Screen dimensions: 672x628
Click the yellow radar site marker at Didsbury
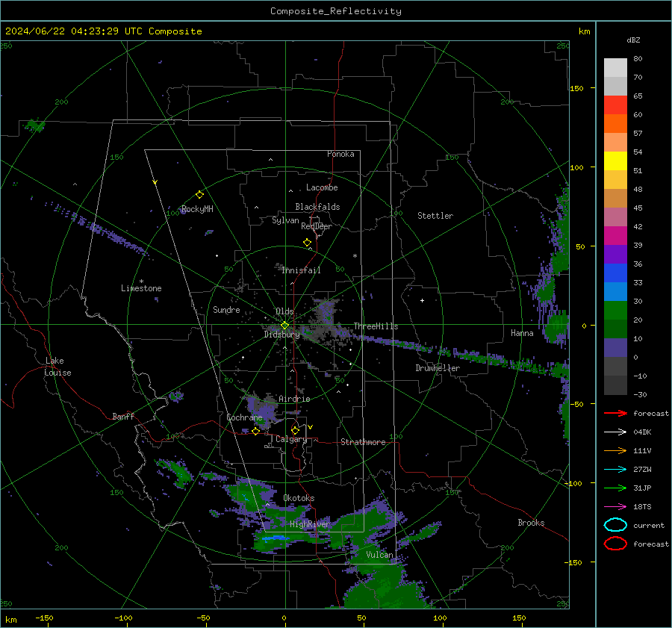[x=284, y=326]
